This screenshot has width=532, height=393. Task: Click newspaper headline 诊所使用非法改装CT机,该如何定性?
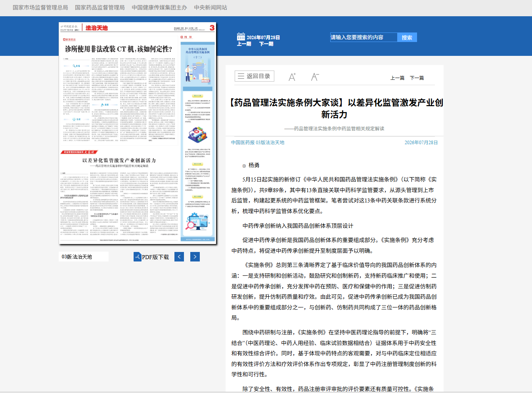point(119,49)
